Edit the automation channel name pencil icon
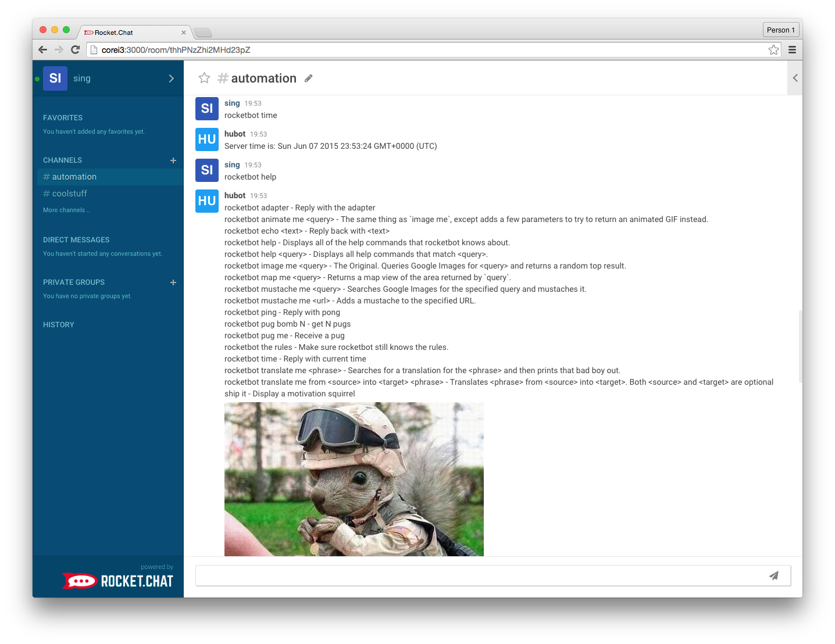The height and width of the screenshot is (644, 835). click(x=308, y=78)
